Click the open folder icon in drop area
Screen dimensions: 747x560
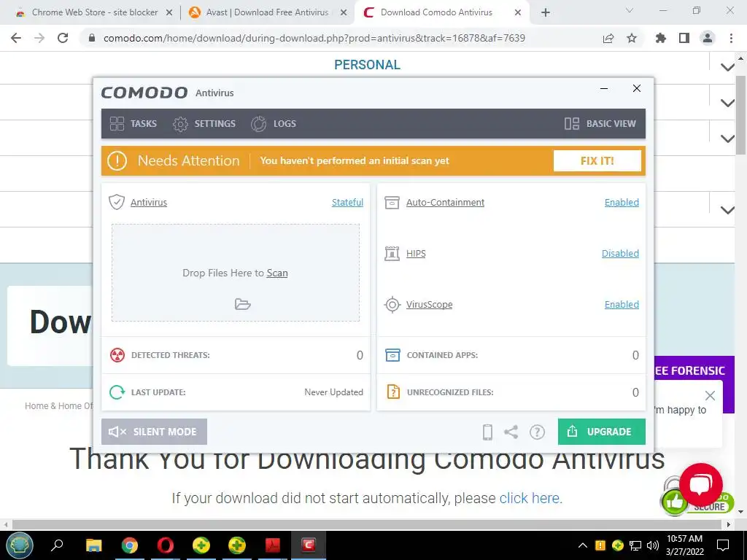pyautogui.click(x=242, y=304)
